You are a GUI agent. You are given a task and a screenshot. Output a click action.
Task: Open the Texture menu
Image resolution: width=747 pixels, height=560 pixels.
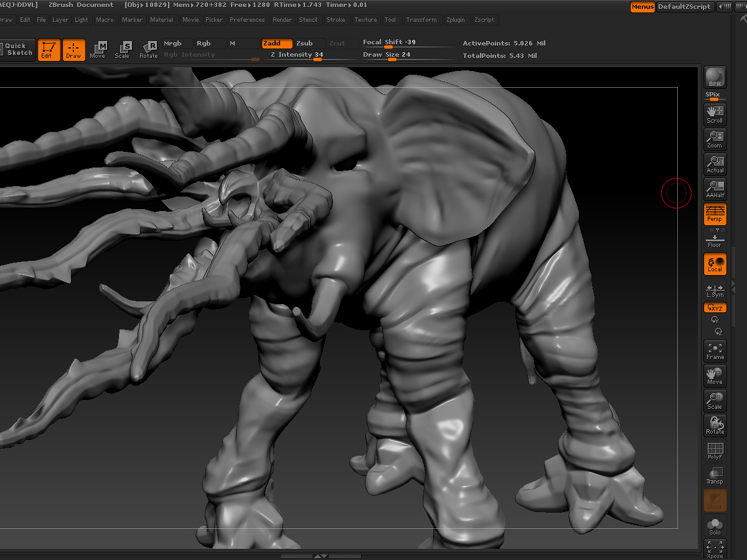pos(366,20)
